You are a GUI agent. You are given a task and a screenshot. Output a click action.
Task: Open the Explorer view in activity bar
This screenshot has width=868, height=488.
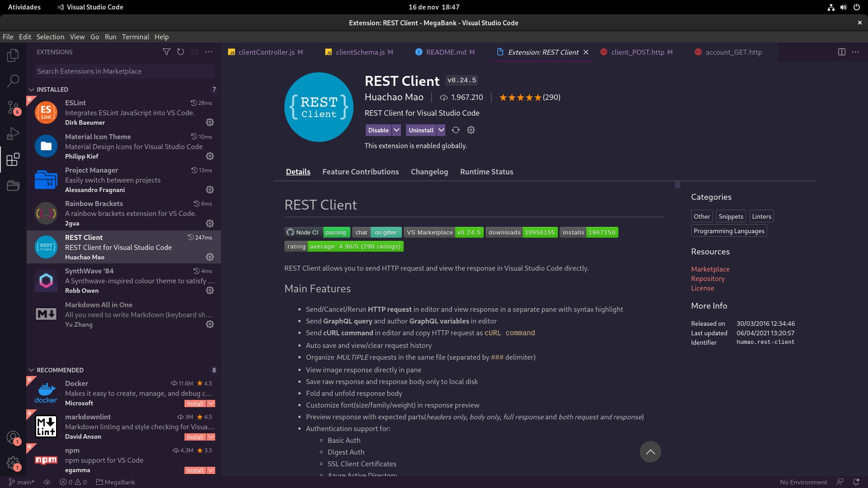click(x=13, y=56)
